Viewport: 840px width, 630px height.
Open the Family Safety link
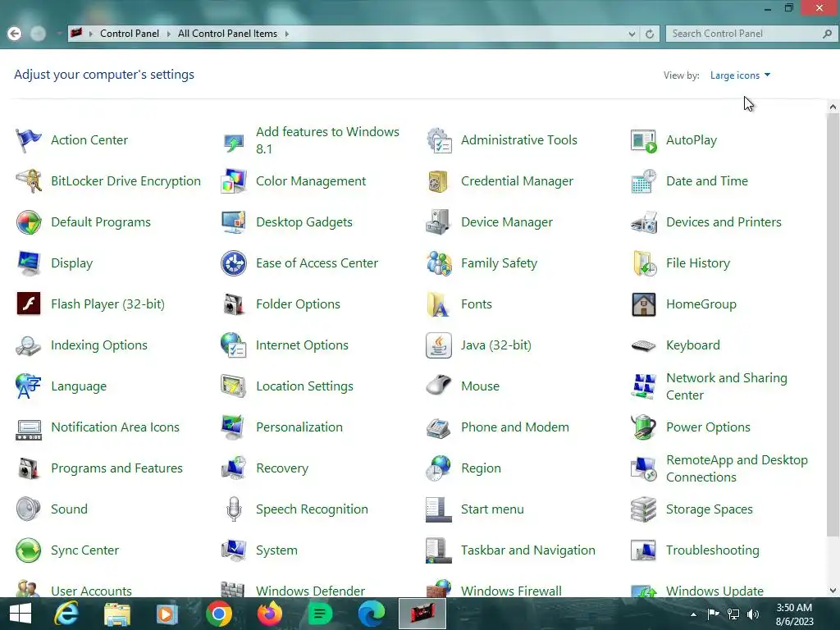[500, 263]
